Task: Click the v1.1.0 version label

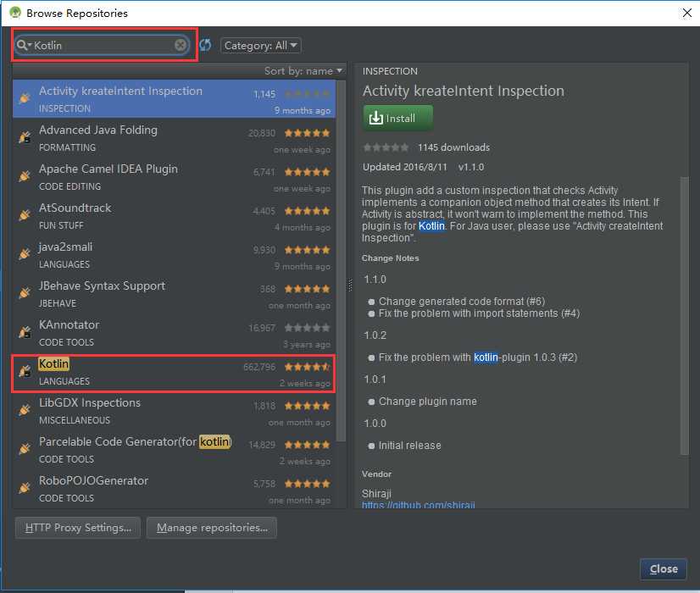Action: 471,167
